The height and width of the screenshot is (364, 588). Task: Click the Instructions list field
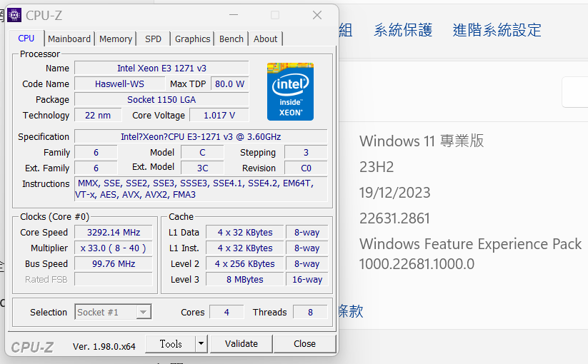click(x=201, y=189)
